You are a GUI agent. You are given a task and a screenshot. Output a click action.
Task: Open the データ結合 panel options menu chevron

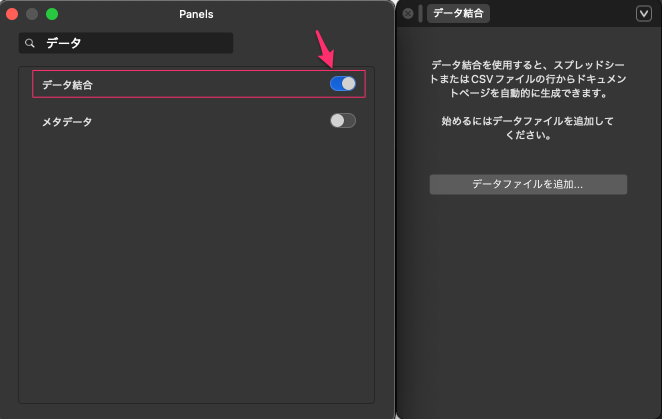click(644, 13)
